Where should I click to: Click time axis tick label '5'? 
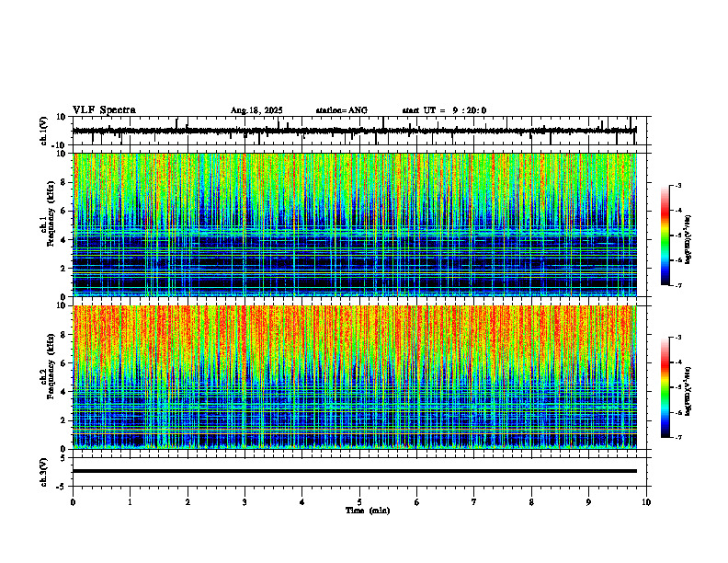[x=359, y=502]
